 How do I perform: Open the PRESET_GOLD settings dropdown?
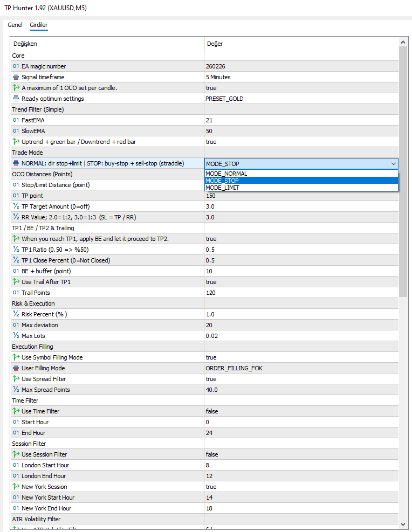coord(301,99)
